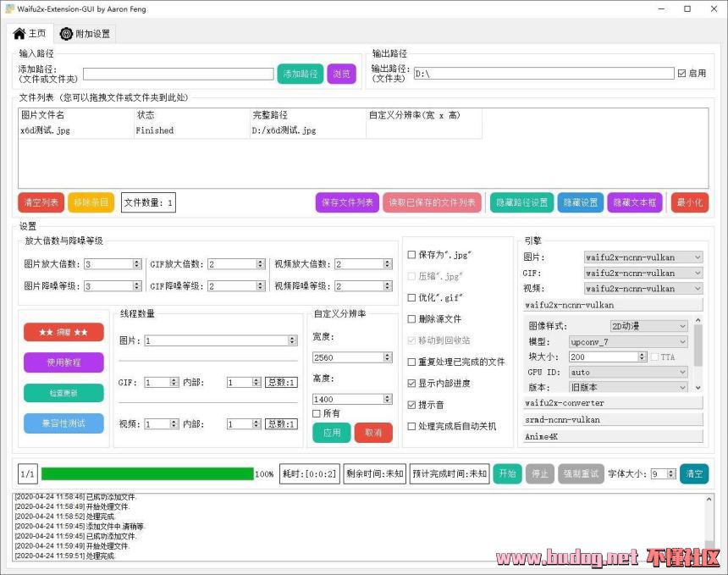Click the green 开始 start button

(x=507, y=473)
